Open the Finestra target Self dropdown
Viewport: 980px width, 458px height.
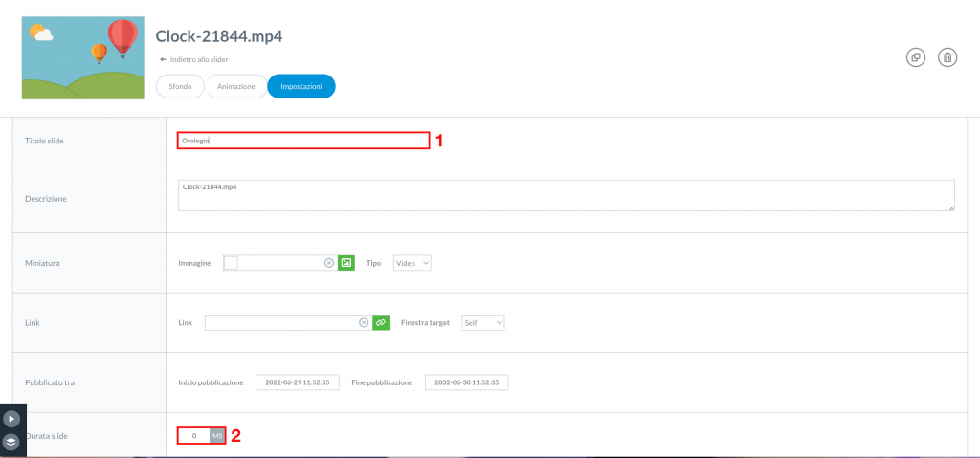(483, 322)
